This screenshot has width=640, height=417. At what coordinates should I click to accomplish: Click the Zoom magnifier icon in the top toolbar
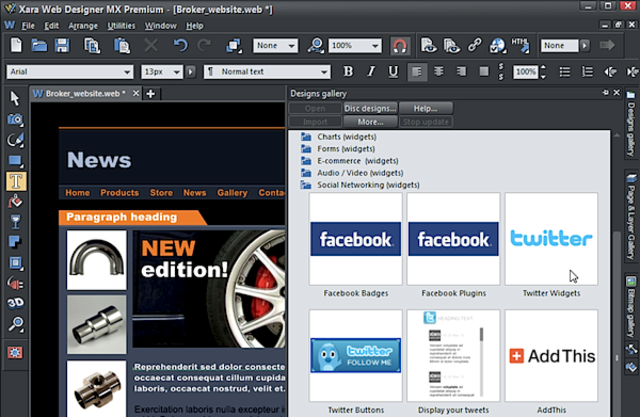316,45
